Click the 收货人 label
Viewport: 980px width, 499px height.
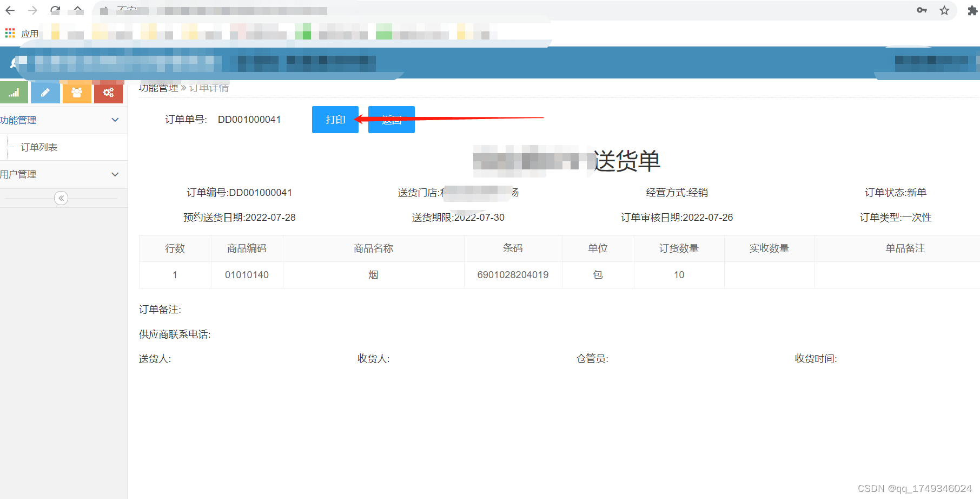coord(374,359)
